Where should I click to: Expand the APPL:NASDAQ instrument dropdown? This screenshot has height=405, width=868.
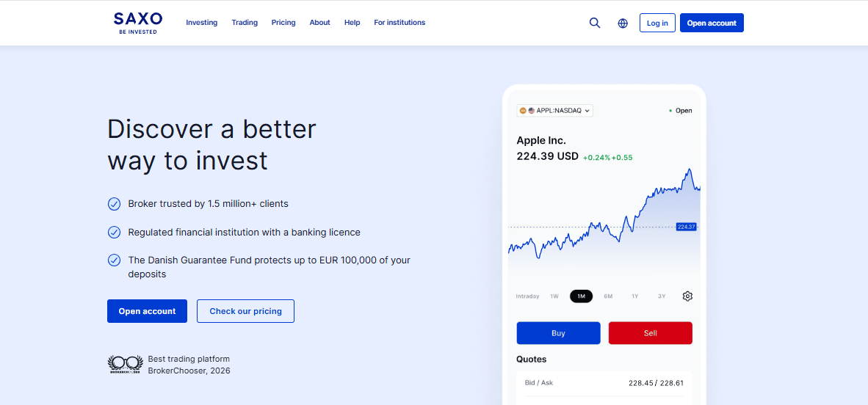click(x=555, y=111)
